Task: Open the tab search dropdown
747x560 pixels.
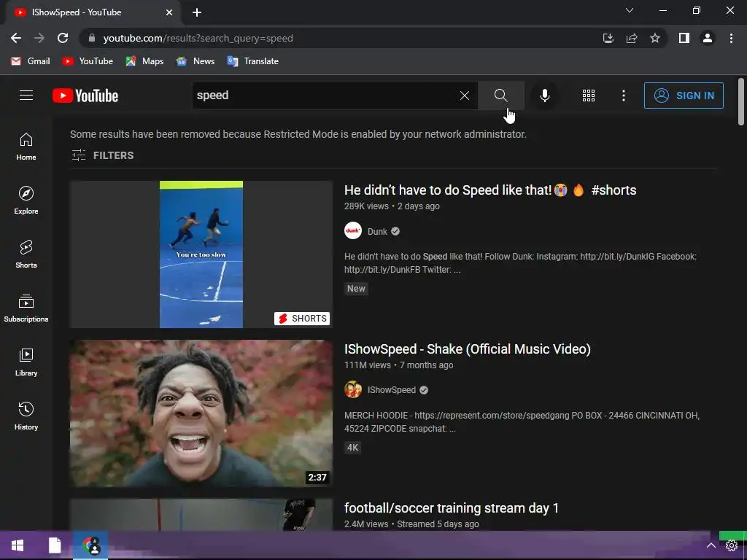Action: click(630, 10)
